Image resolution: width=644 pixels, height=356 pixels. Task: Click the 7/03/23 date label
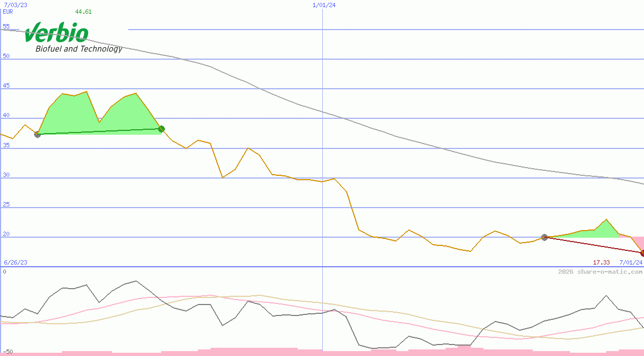(x=15, y=5)
